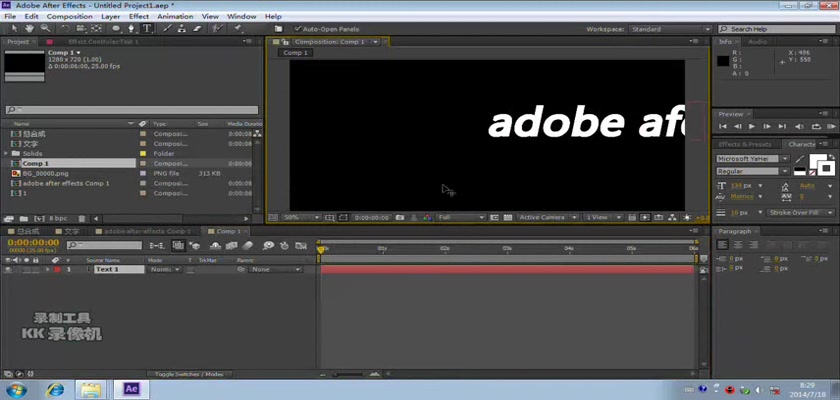The height and width of the screenshot is (400, 840).
Task: Select the Pen tool
Action: pos(131,28)
